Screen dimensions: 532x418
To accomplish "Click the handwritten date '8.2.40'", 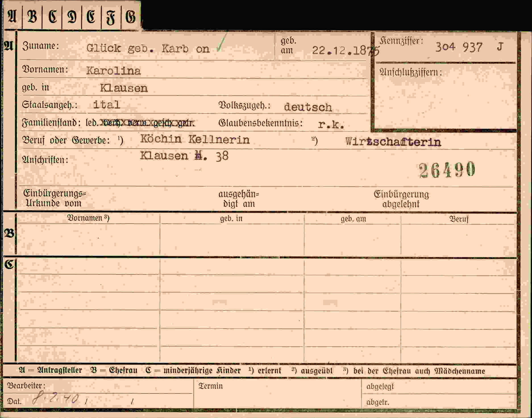I will point(56,398).
